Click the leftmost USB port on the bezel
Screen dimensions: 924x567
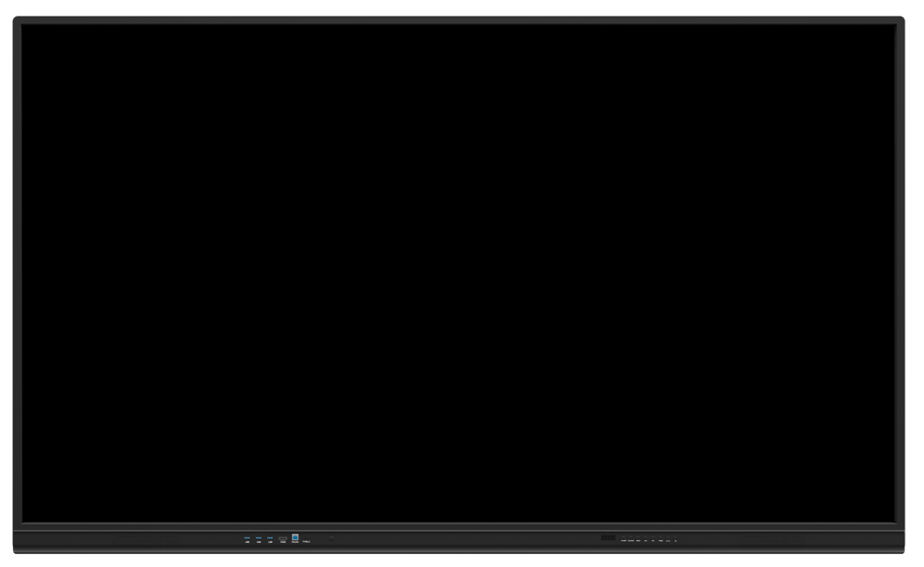pyautogui.click(x=248, y=539)
